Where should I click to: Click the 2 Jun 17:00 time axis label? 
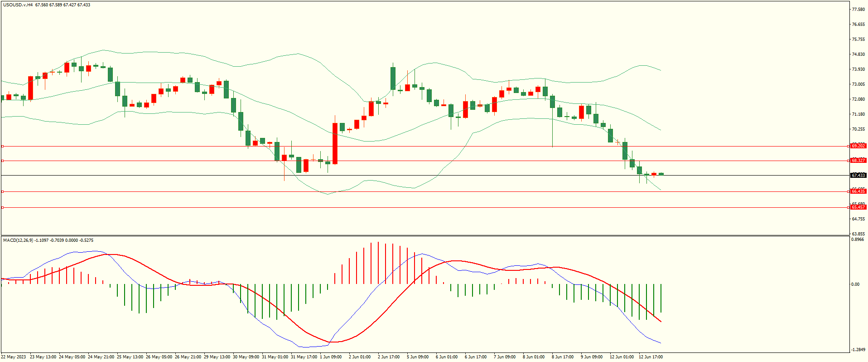coord(389,357)
